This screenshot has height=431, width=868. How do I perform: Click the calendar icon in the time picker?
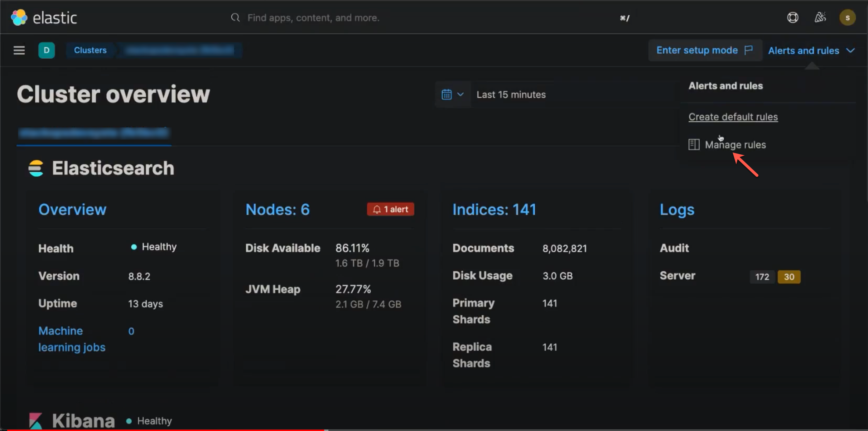click(446, 94)
